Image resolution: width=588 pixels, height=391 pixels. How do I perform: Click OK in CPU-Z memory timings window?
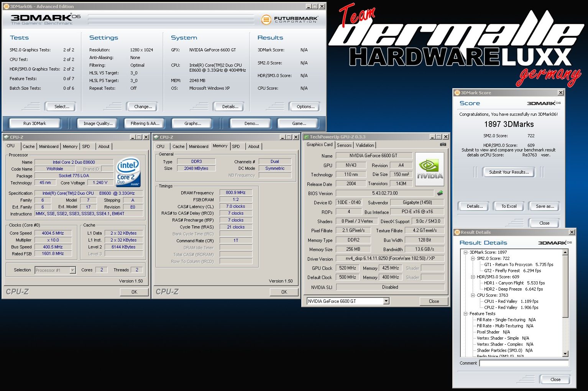coord(284,292)
